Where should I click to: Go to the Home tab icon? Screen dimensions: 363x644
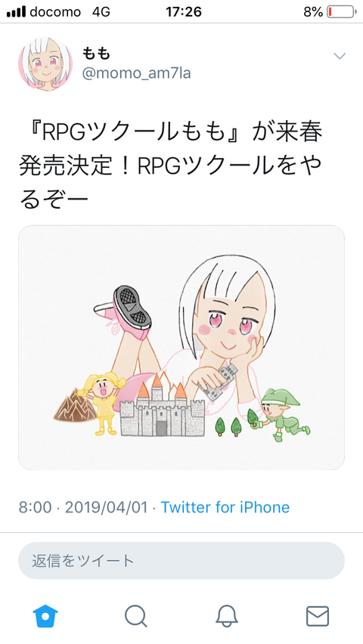coord(45,616)
